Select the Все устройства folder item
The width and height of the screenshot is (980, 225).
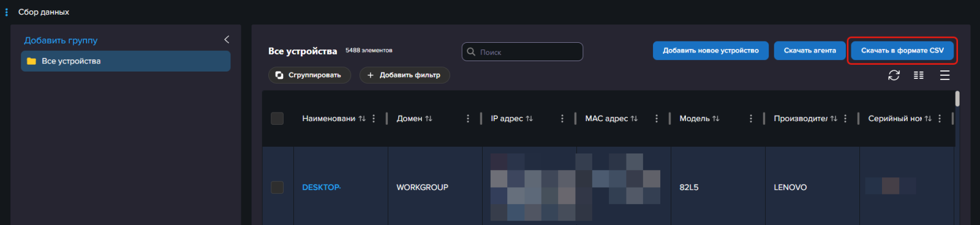126,61
